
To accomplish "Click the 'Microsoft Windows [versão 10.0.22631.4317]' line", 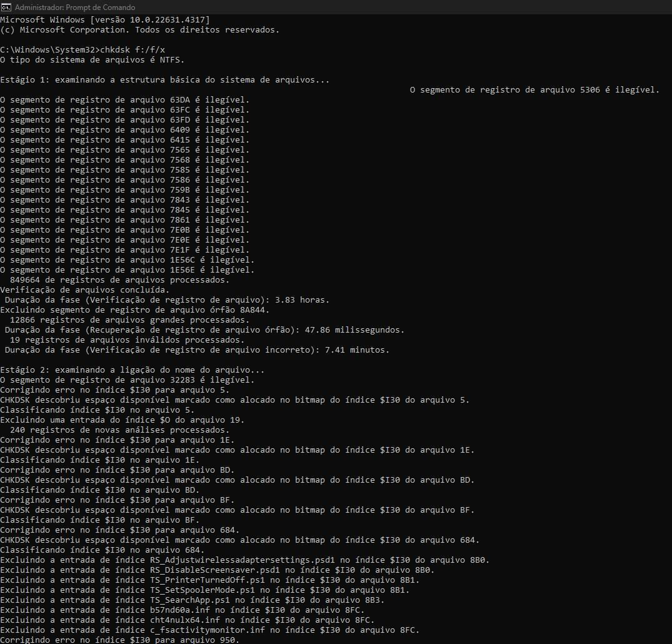I will click(105, 20).
